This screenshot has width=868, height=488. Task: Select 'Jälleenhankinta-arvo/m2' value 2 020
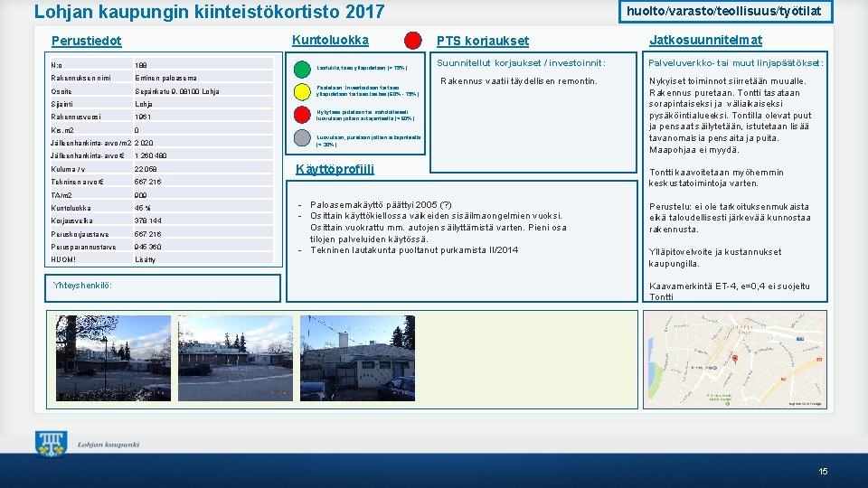(x=144, y=143)
